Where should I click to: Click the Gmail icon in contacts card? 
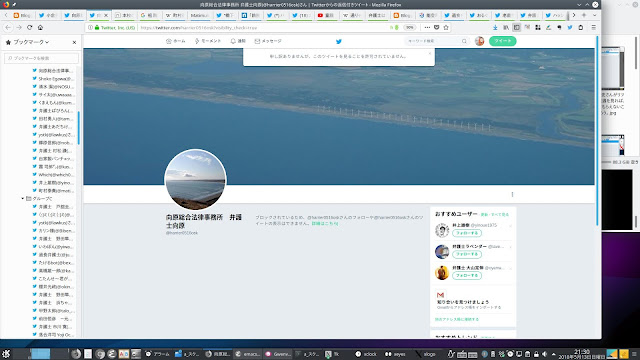[440, 295]
